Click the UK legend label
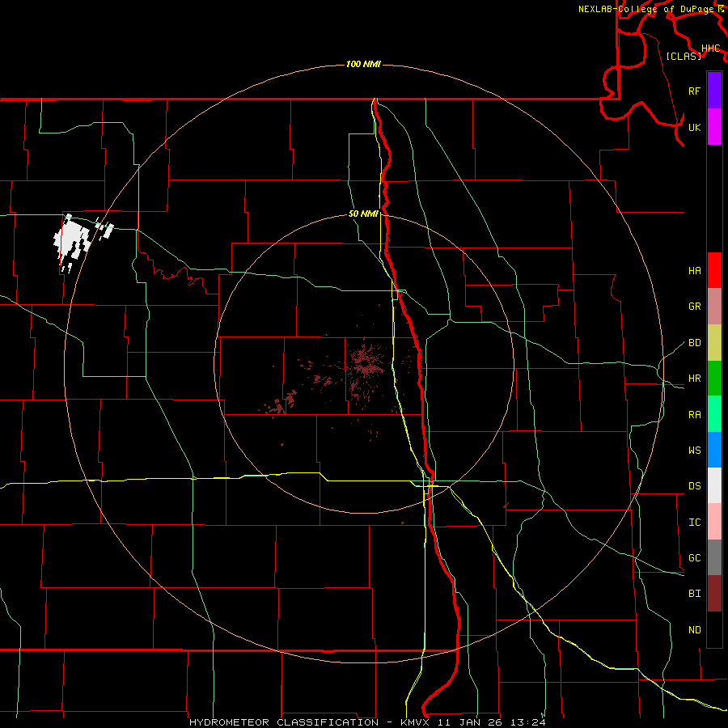 pyautogui.click(x=695, y=127)
